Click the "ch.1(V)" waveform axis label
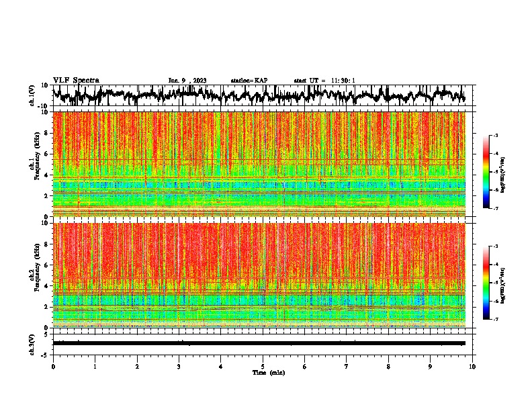Image resolution: width=532 pixels, height=411 pixels. 32,95
